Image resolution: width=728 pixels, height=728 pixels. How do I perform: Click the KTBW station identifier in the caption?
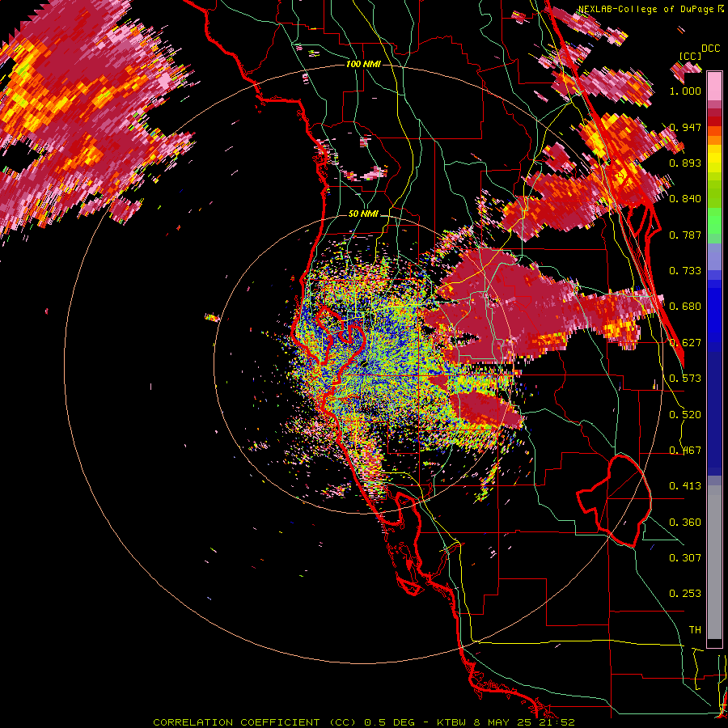click(x=453, y=722)
